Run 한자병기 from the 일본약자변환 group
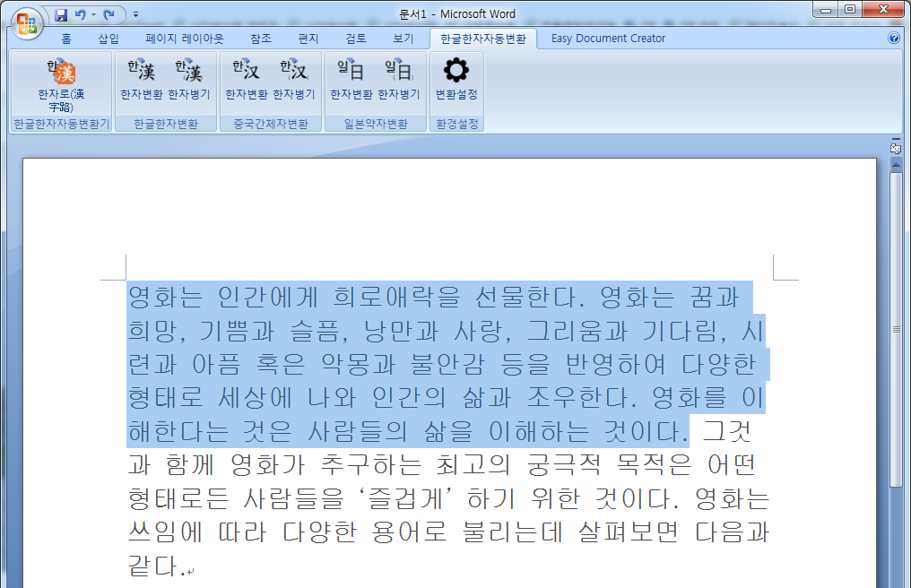 tap(397, 79)
